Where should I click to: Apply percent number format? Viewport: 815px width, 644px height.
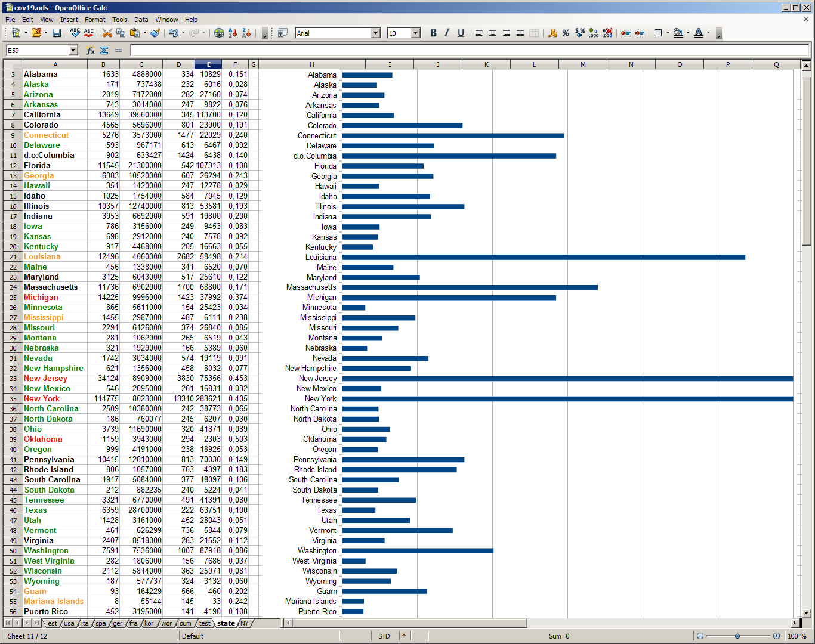[566, 33]
